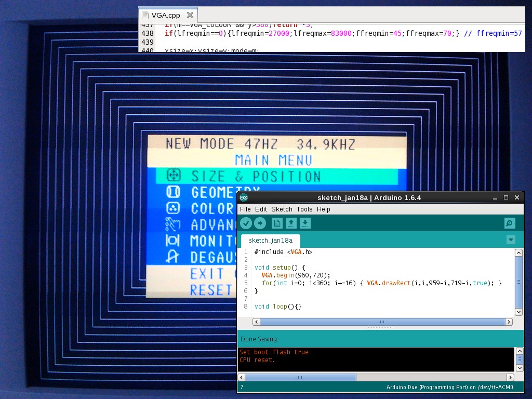
Task: Open the Tools menu
Action: pyautogui.click(x=305, y=209)
